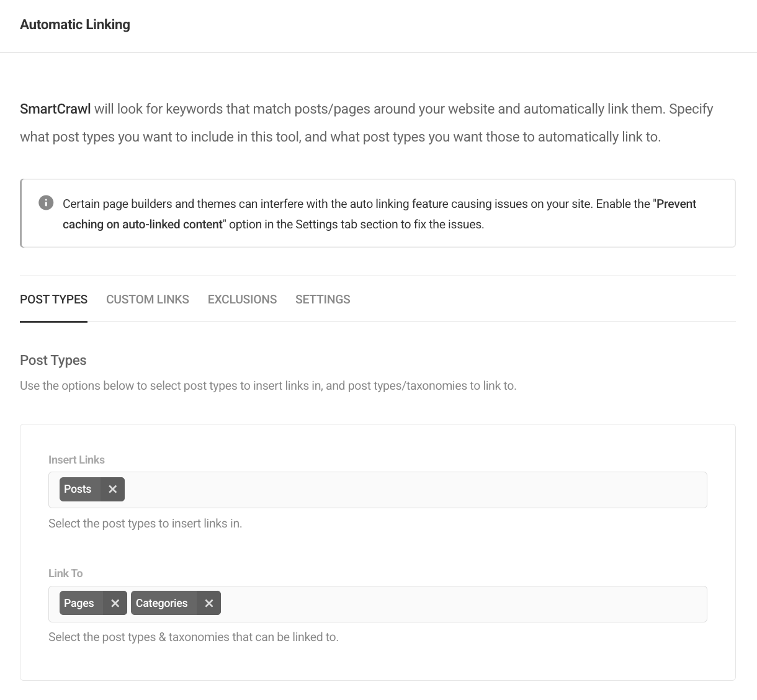
Task: Click the SmartCrawl text in the description
Action: coord(55,109)
